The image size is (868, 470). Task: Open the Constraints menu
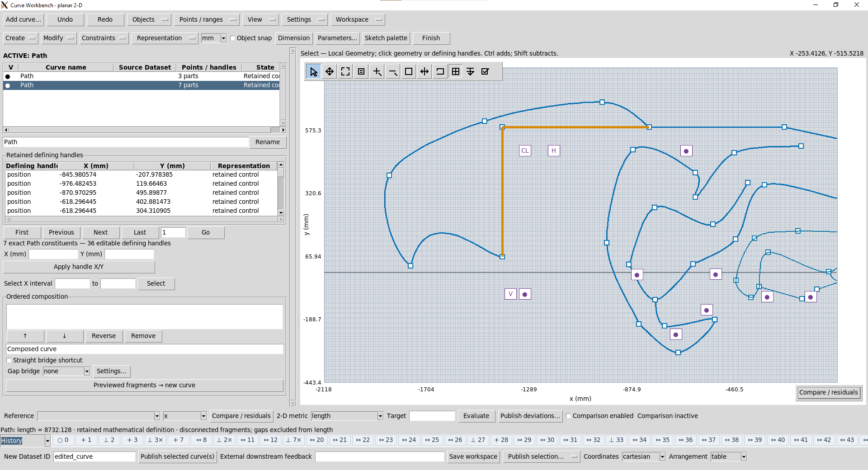(104, 38)
